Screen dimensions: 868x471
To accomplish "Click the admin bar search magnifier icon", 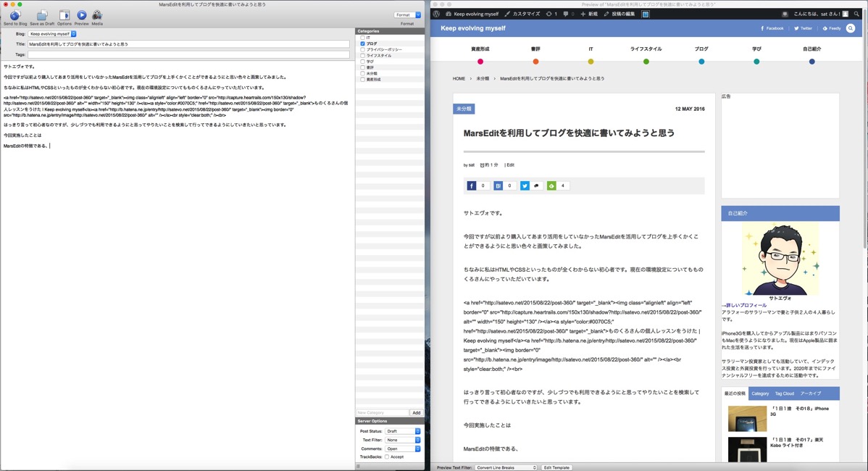I will coord(856,14).
